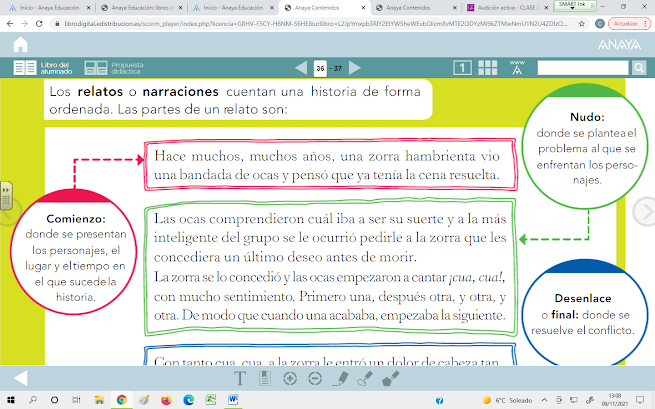This screenshot has height=409, width=655.
Task: Click the bottom-left back triangle
Action: pyautogui.click(x=20, y=378)
